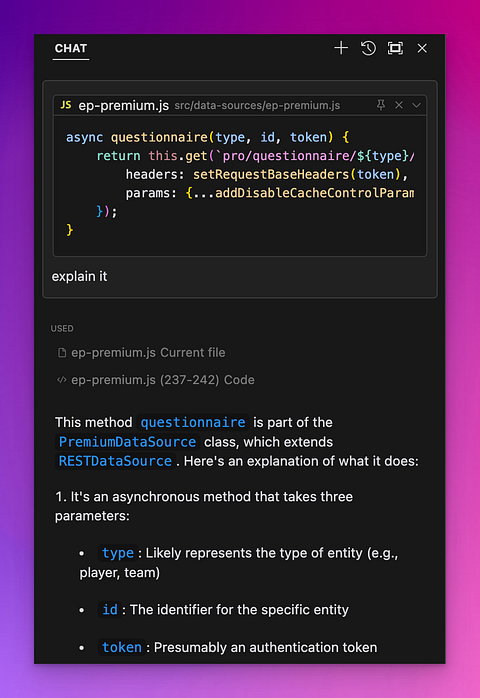Open chat in editor maximize icon
The width and height of the screenshot is (480, 698).
coord(395,48)
